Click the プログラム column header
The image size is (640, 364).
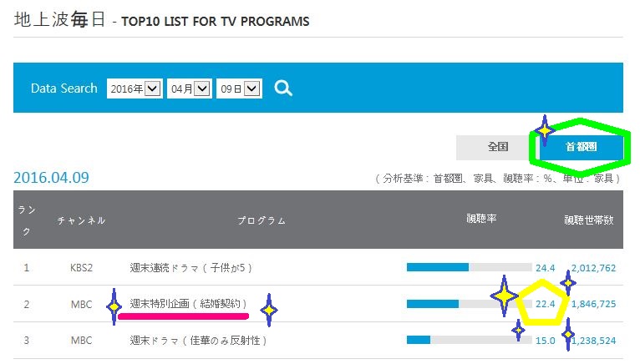(261, 220)
